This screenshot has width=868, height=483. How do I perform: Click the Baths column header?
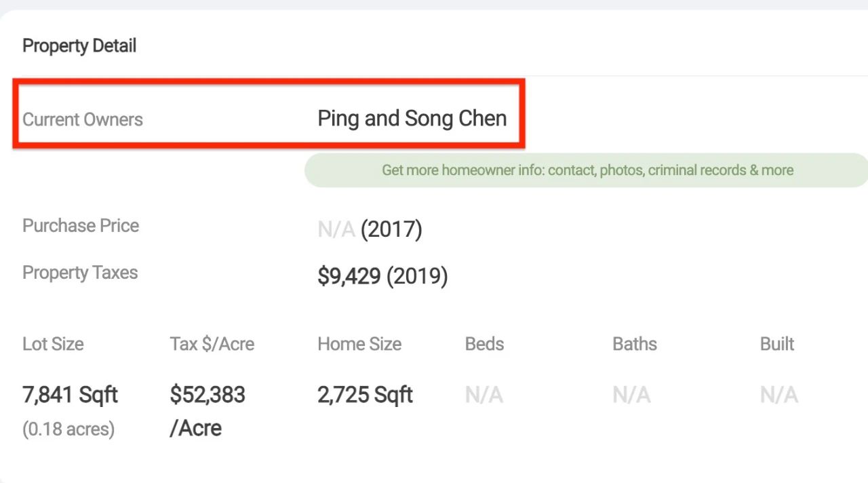(x=635, y=344)
